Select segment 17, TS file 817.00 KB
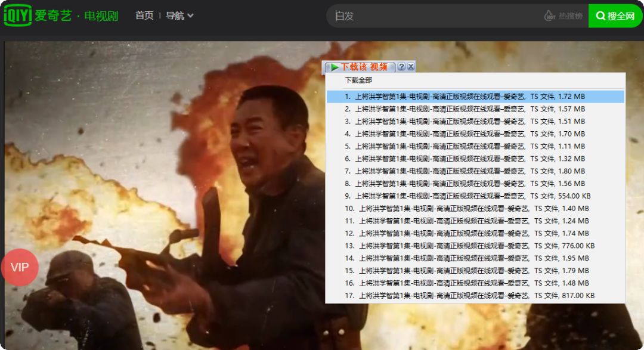Image resolution: width=644 pixels, height=350 pixels. coord(476,295)
